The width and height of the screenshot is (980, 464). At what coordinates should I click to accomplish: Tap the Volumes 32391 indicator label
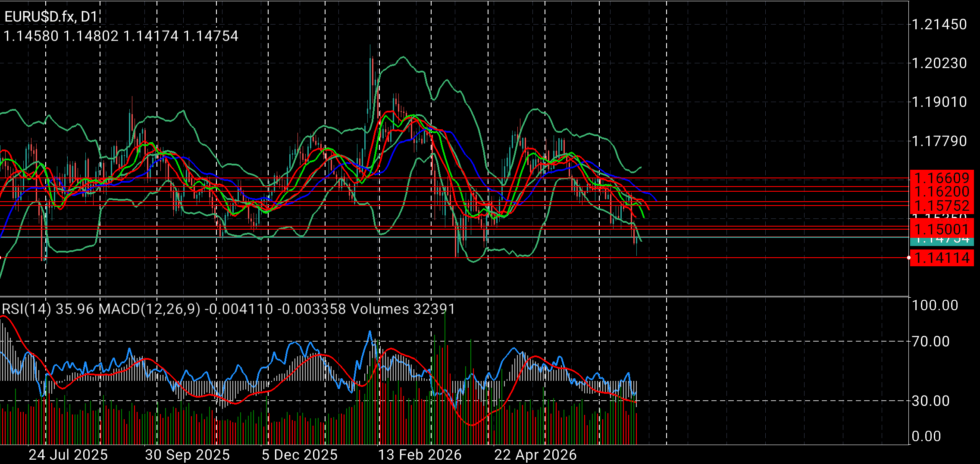pyautogui.click(x=403, y=309)
